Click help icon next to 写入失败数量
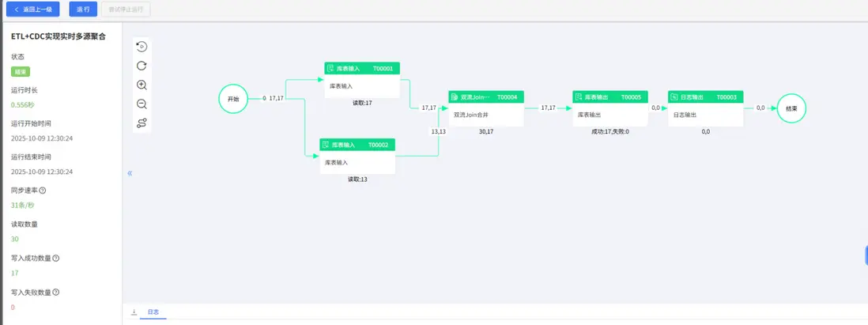The height and width of the screenshot is (325, 868). pyautogui.click(x=55, y=292)
